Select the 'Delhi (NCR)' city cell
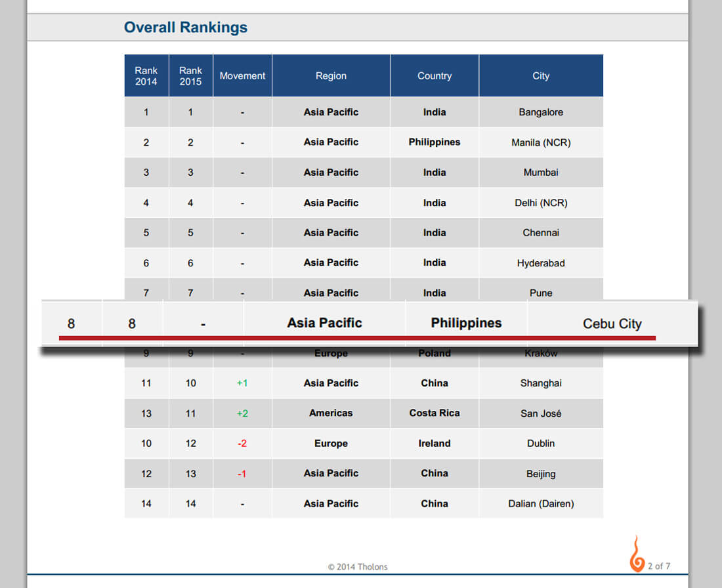This screenshot has width=722, height=588. click(541, 203)
